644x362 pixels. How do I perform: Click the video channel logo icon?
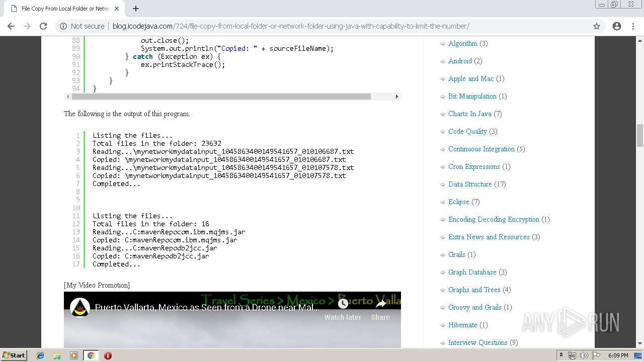[x=79, y=307]
